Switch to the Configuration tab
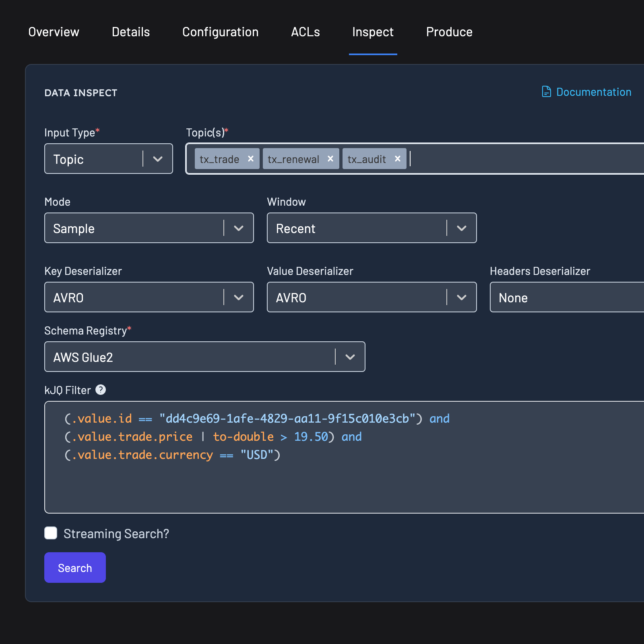Viewport: 644px width, 644px height. (220, 32)
